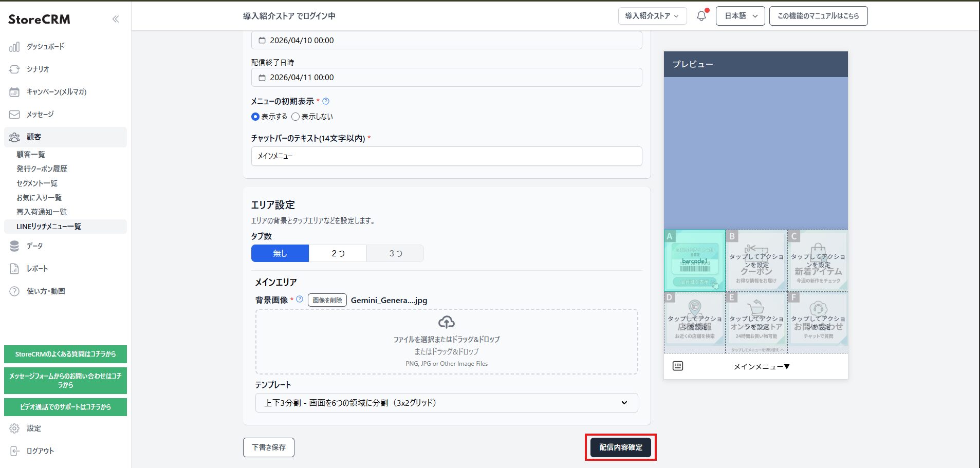Click the help icon beside メニューの初期表示

point(326,101)
